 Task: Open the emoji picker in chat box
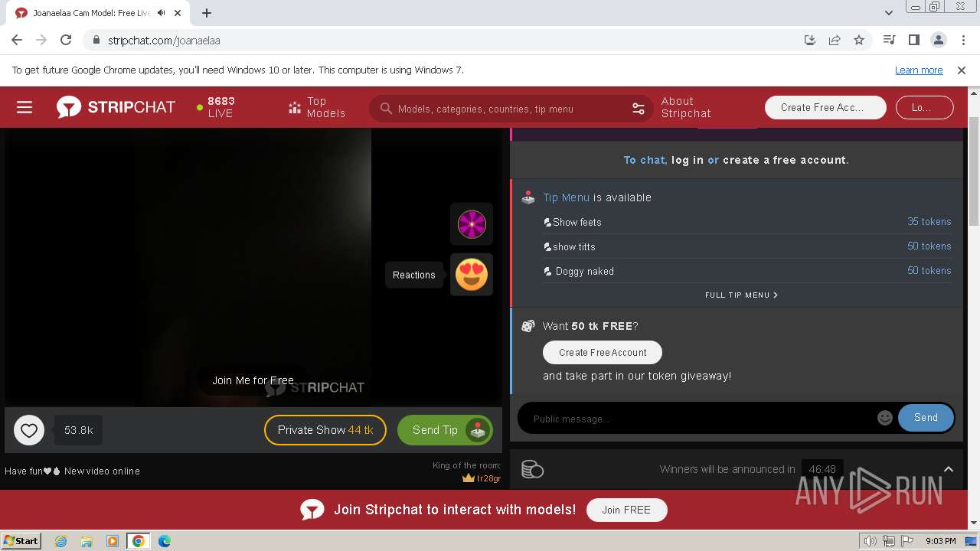point(885,417)
